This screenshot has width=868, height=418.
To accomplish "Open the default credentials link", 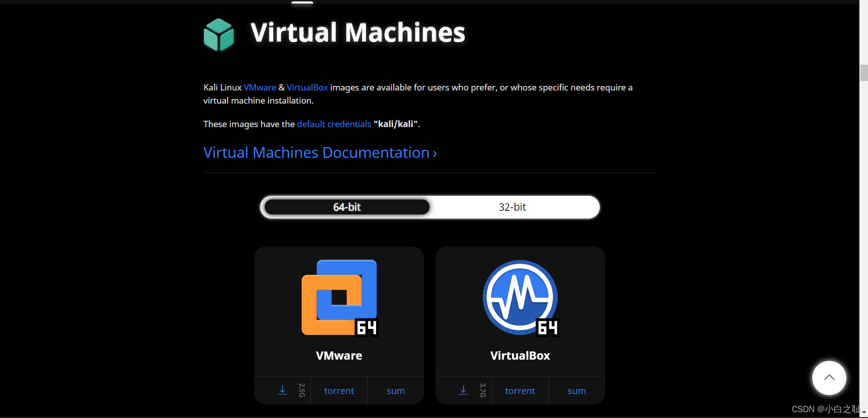I will coord(334,124).
